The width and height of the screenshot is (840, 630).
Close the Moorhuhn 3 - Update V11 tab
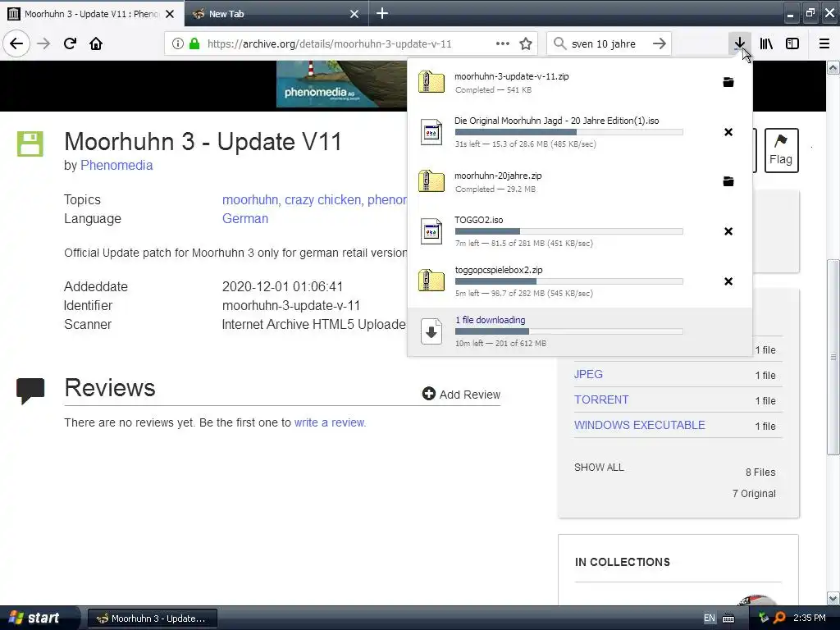click(x=170, y=14)
